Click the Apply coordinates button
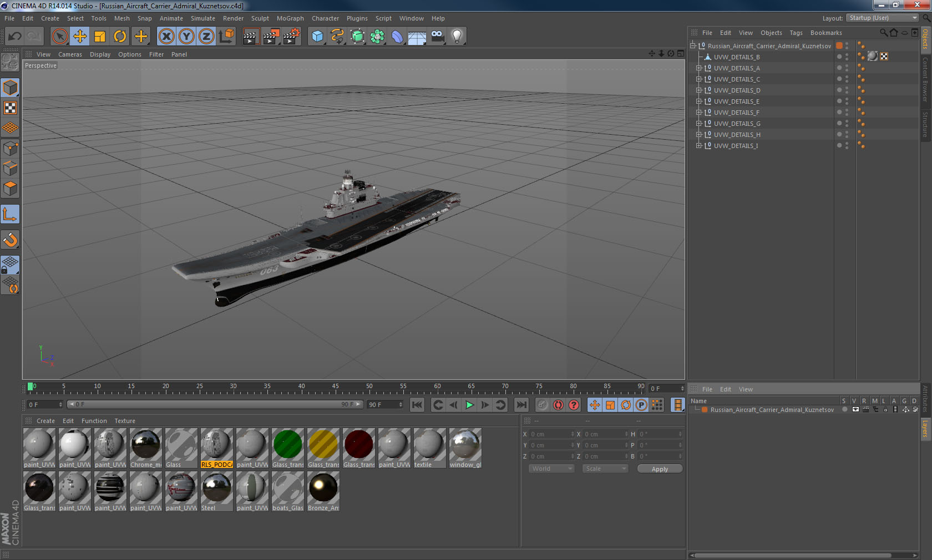 [660, 469]
